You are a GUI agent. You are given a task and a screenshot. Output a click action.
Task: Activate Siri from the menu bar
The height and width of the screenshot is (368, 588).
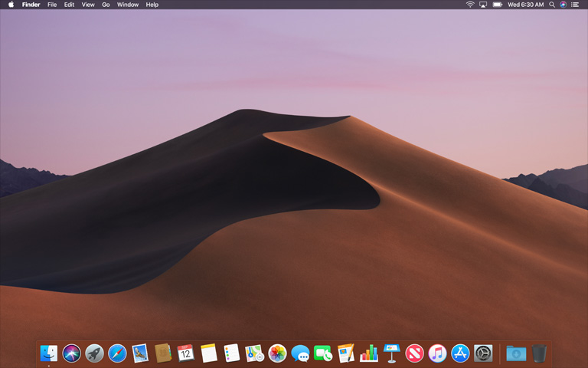[563, 5]
